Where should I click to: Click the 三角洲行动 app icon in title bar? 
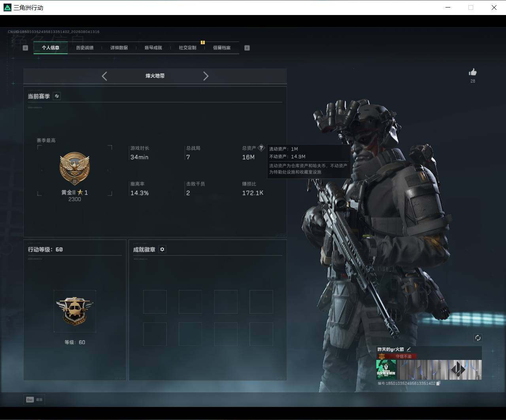tap(7, 8)
